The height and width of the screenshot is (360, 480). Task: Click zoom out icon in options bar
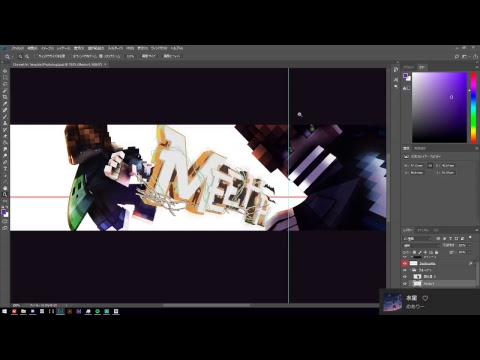coord(27,56)
